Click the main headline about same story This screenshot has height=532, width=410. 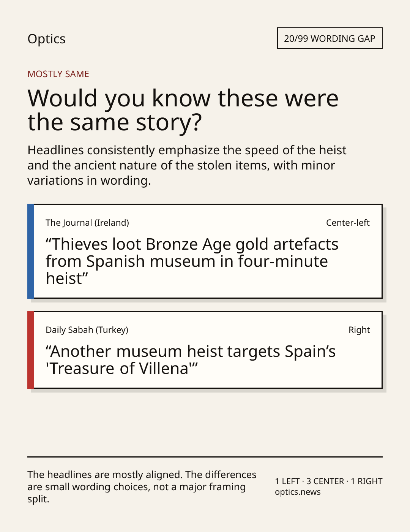click(x=183, y=110)
